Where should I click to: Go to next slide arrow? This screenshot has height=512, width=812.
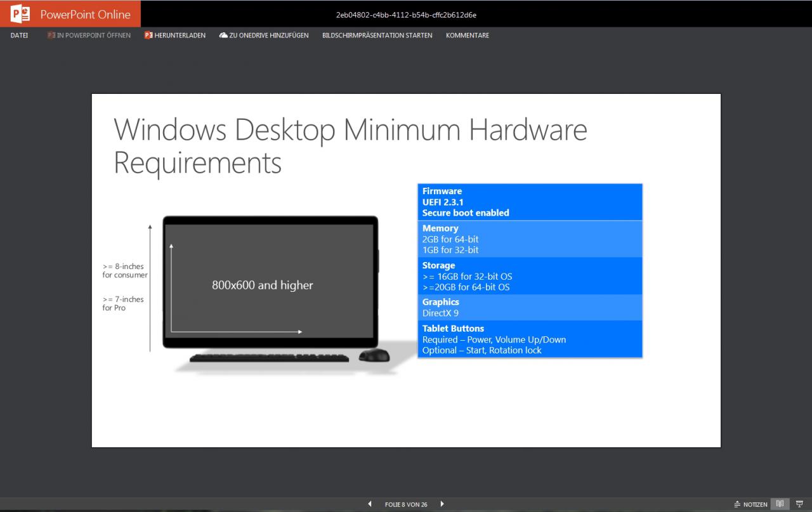click(442, 504)
